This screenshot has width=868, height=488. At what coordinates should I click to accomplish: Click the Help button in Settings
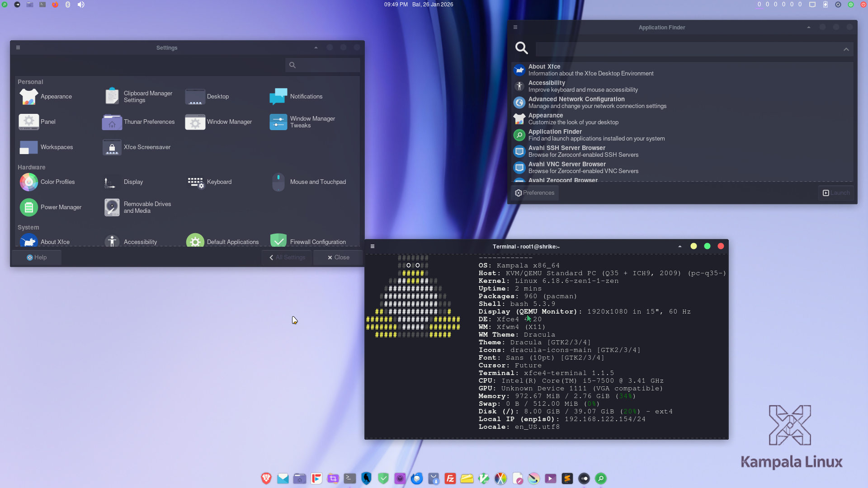coord(37,258)
